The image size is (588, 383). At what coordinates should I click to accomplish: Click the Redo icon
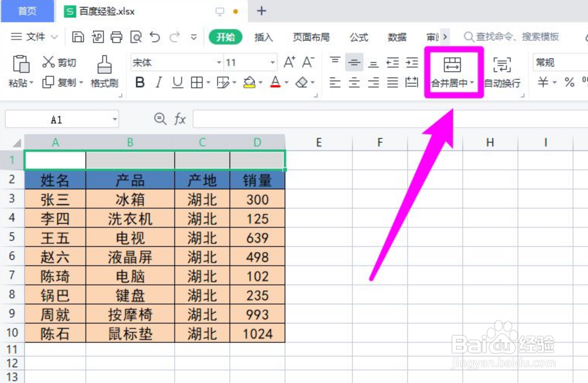(x=175, y=37)
